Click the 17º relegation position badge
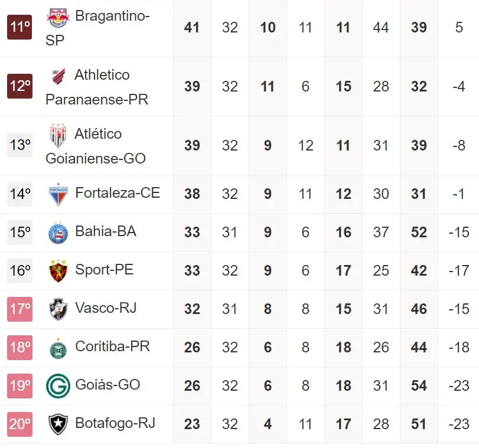This screenshot has width=479, height=448. (19, 309)
